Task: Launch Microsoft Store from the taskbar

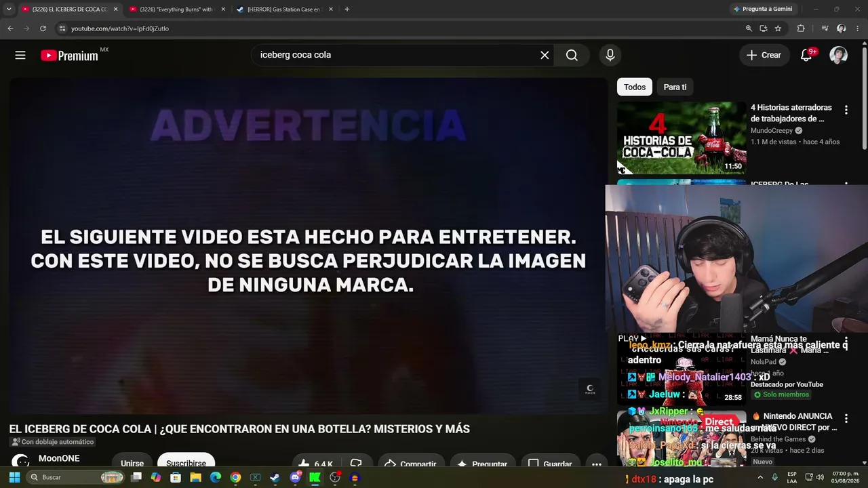Action: pyautogui.click(x=176, y=477)
